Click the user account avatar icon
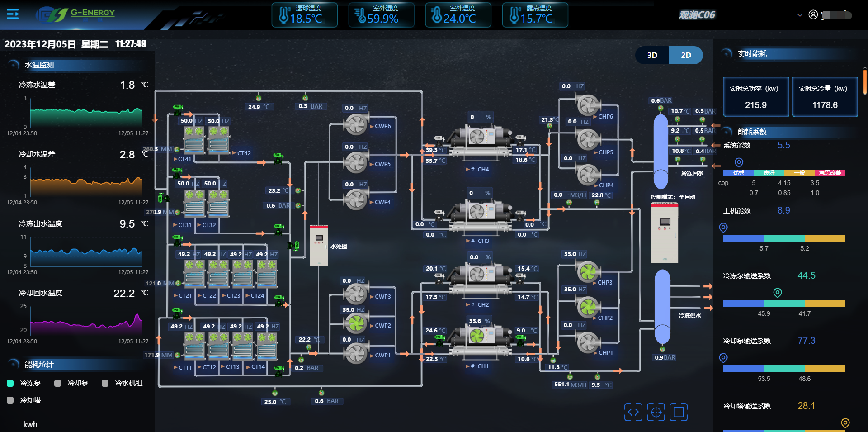 pos(813,15)
